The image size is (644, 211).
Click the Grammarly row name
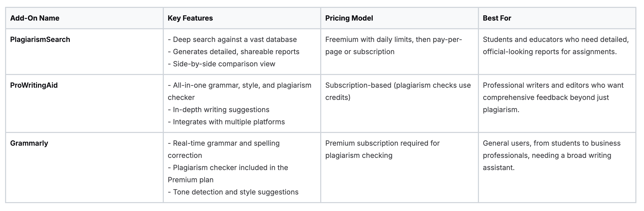click(x=29, y=143)
